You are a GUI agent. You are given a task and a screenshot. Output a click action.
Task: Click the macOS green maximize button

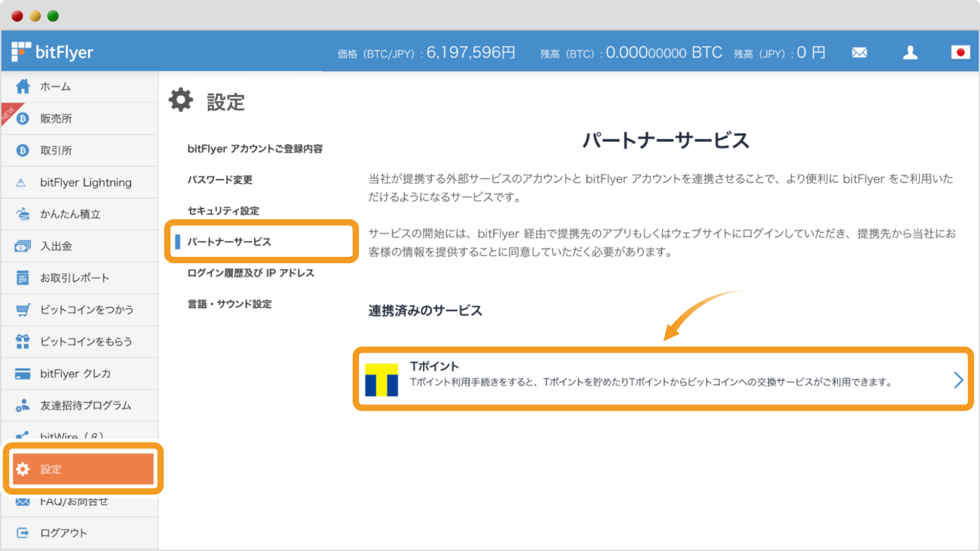pos(53,16)
